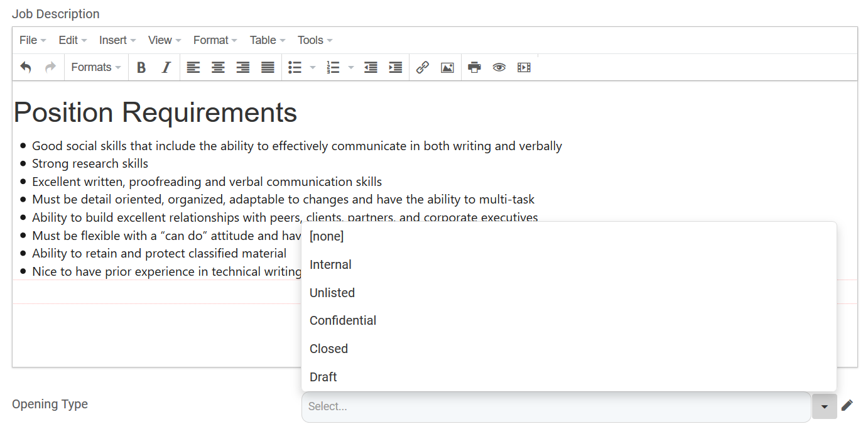This screenshot has height=446, width=868.
Task: Insert a hyperlink with link icon
Action: pyautogui.click(x=423, y=67)
